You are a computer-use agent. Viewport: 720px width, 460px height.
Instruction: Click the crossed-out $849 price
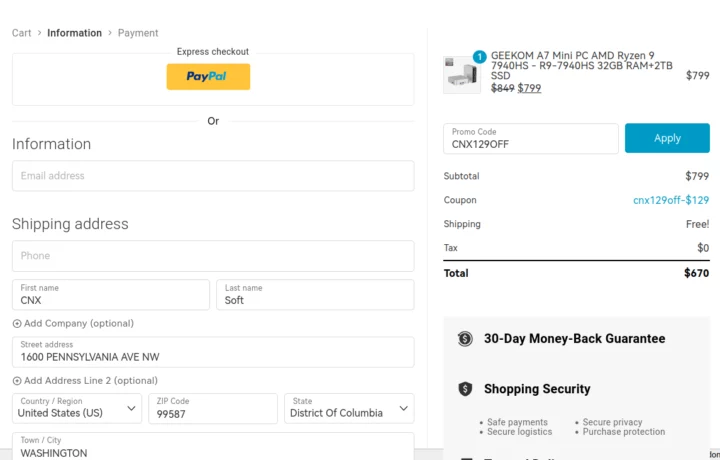502,88
